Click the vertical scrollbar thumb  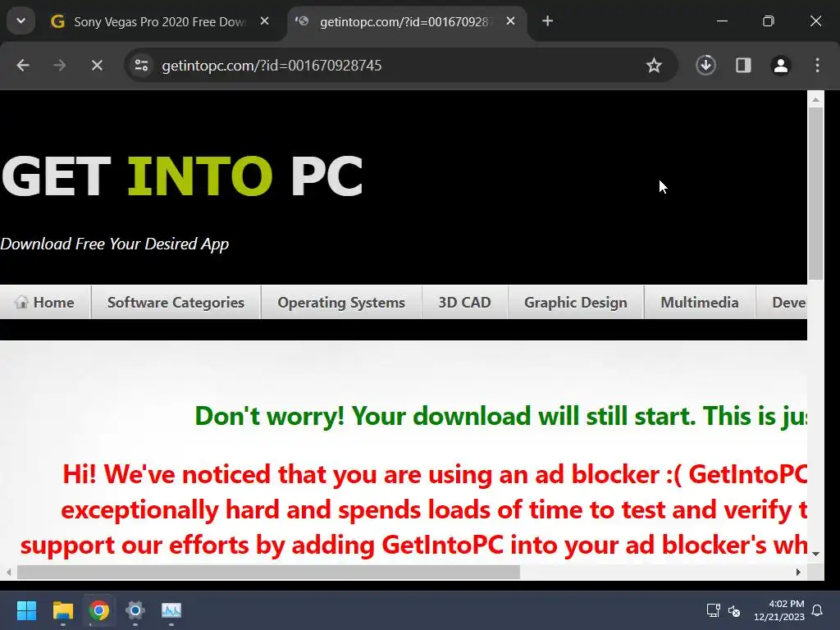pos(815,193)
